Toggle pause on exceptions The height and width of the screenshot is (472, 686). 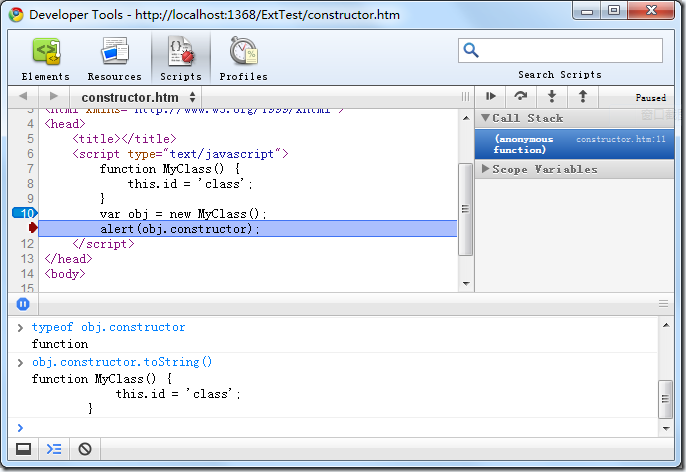pyautogui.click(x=23, y=304)
